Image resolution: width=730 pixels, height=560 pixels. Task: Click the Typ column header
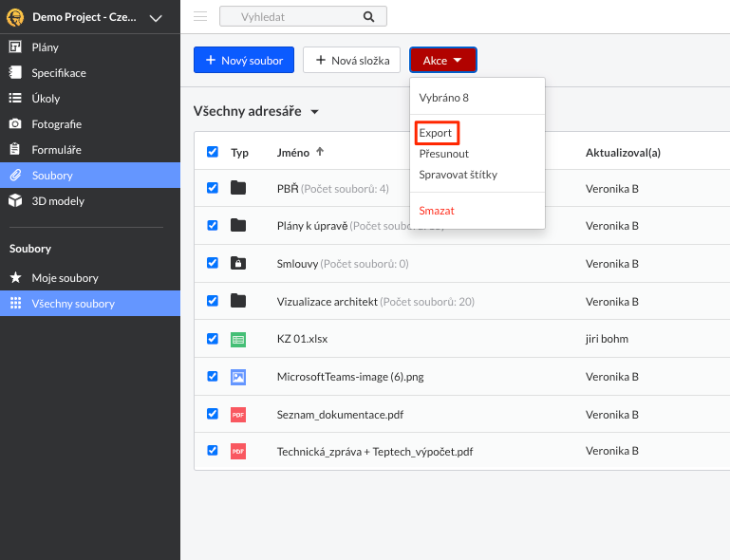pos(239,153)
